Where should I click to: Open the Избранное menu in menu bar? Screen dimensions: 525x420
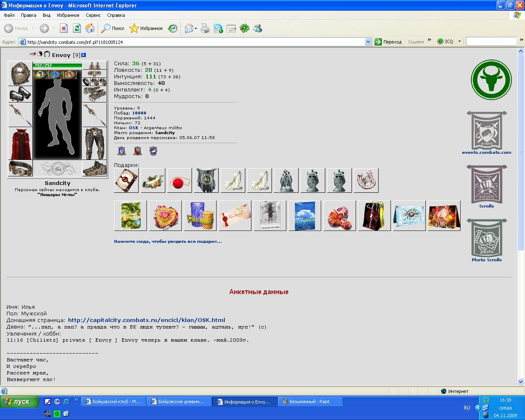[x=68, y=15]
